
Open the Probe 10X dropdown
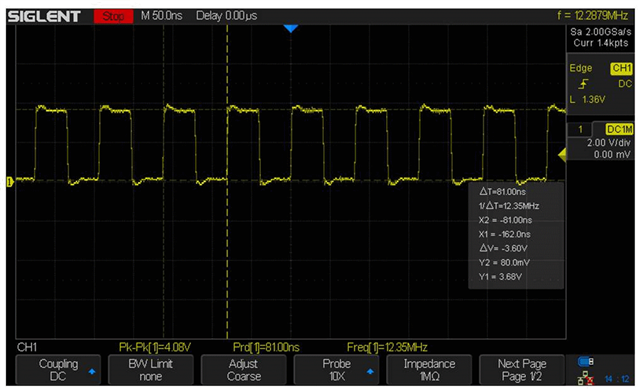click(x=336, y=369)
